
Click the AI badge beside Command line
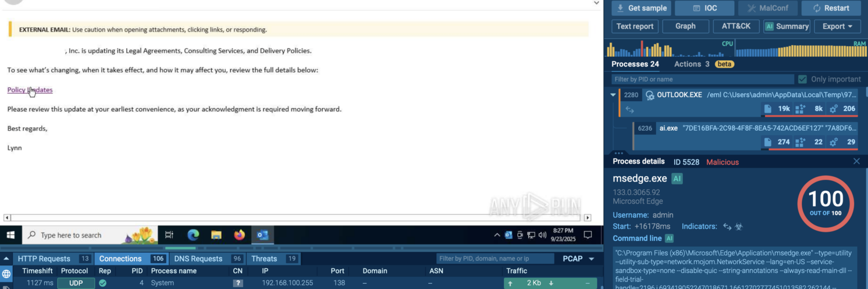click(x=670, y=238)
